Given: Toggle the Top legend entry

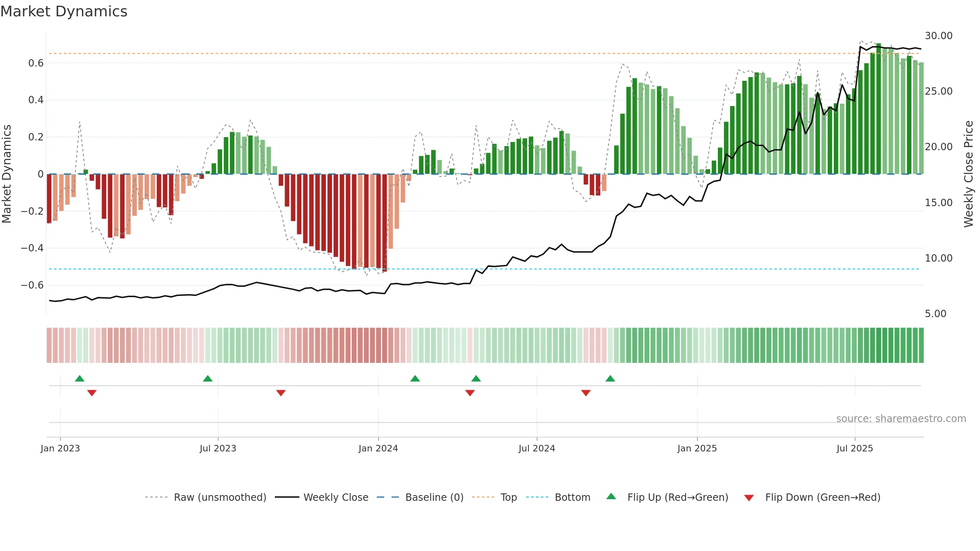Looking at the screenshot, I should click(x=494, y=497).
